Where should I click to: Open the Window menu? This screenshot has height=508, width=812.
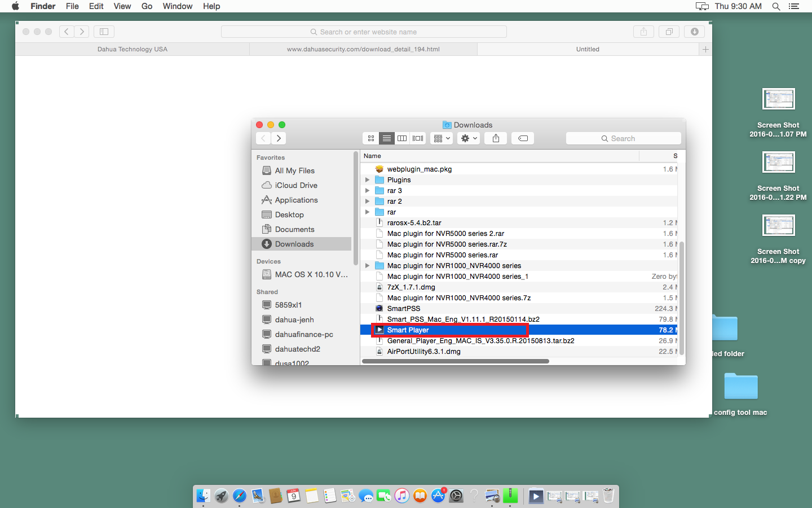click(178, 6)
